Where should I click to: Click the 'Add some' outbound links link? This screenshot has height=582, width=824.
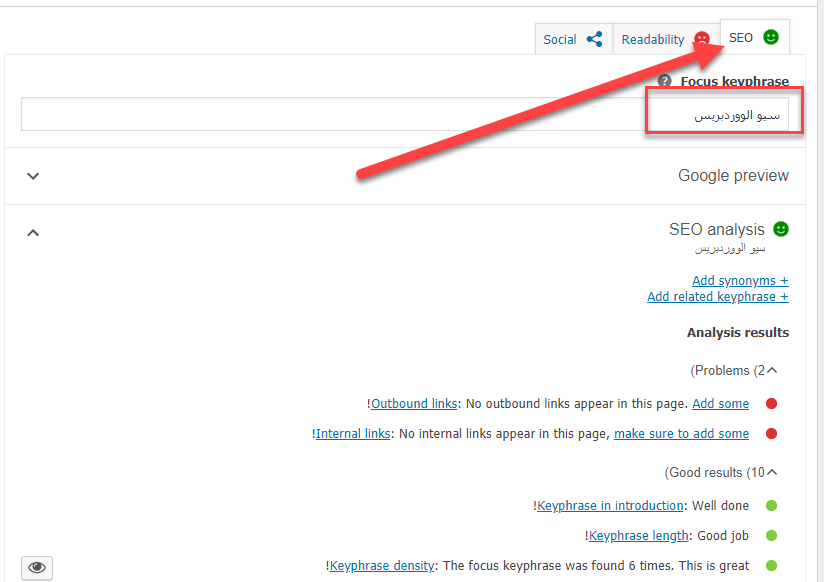coord(720,404)
